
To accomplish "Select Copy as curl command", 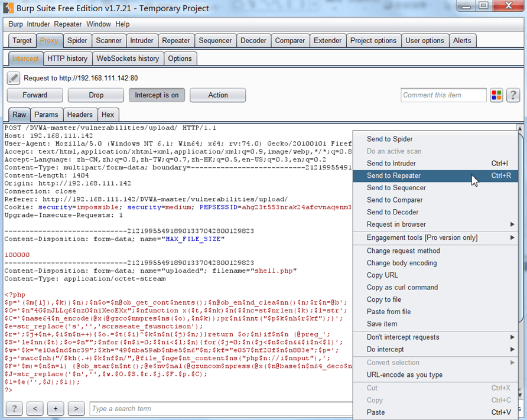I will (435, 287).
